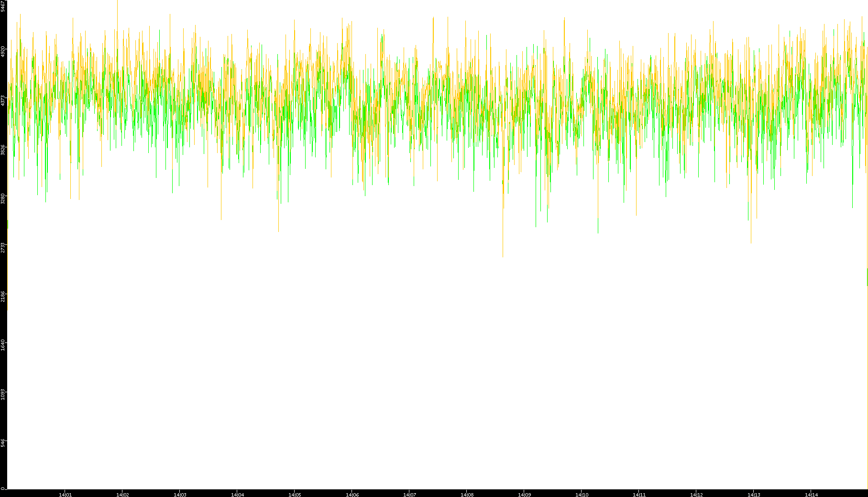Screen dimensions: 868x497
Task: Select the 1093 y-axis label
Action: [x=3, y=394]
